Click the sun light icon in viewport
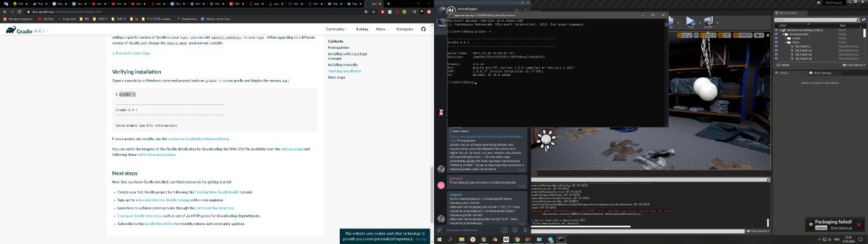Viewport: 868px width, 244px height. [x=546, y=140]
